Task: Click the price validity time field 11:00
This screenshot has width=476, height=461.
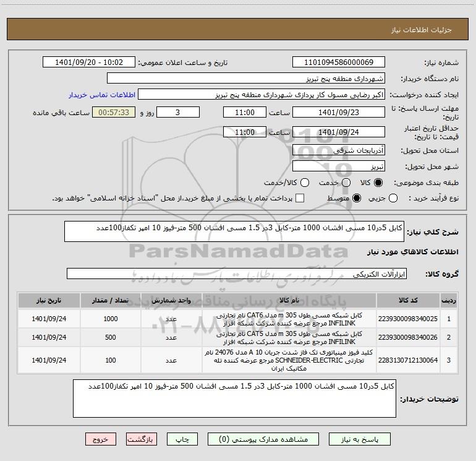Action: pyautogui.click(x=245, y=132)
